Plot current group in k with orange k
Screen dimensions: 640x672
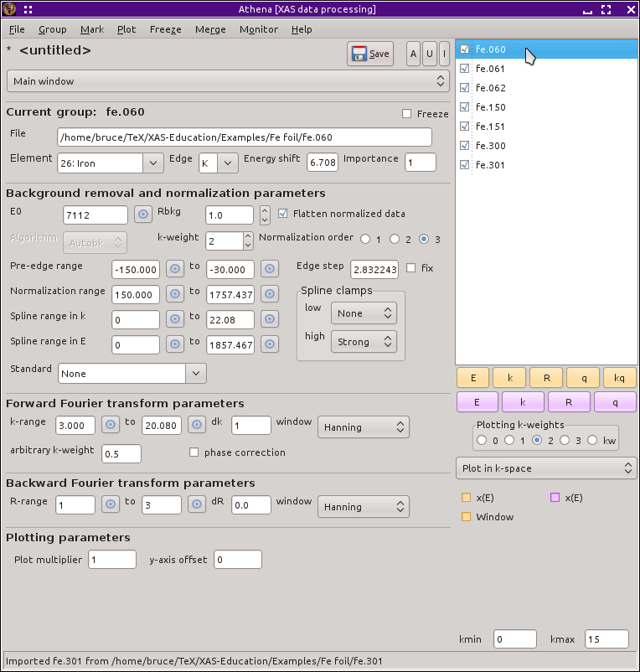click(x=510, y=378)
